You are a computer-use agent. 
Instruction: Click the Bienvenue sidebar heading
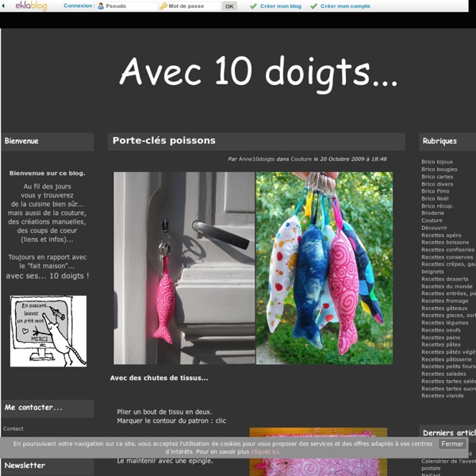(x=21, y=141)
